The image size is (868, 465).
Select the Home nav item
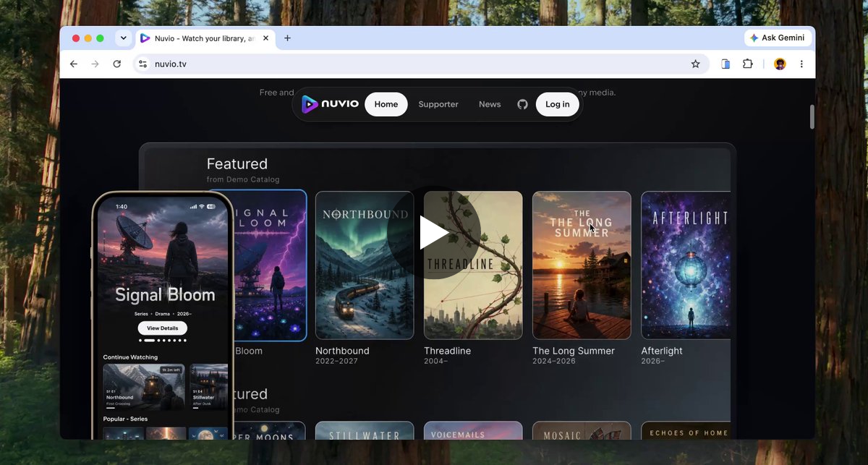[x=386, y=104]
